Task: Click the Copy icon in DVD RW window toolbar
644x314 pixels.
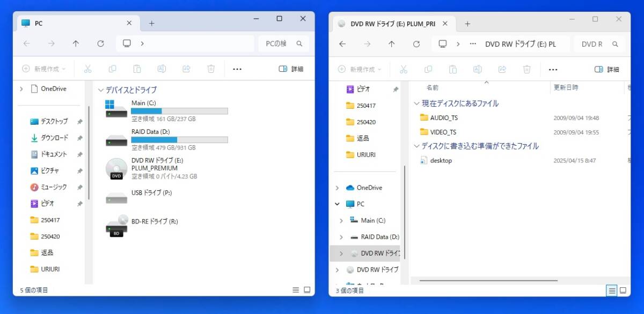Action: 428,69
